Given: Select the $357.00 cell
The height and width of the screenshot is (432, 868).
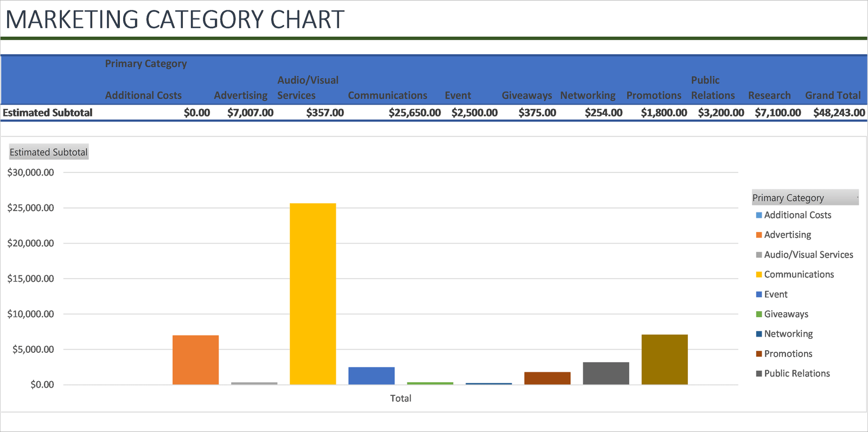Looking at the screenshot, I should (x=325, y=113).
